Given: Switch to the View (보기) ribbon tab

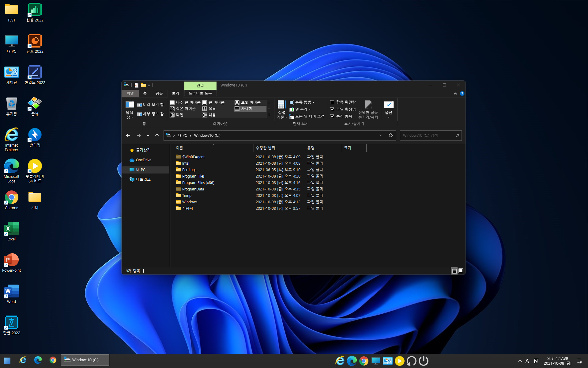Looking at the screenshot, I should click(175, 93).
